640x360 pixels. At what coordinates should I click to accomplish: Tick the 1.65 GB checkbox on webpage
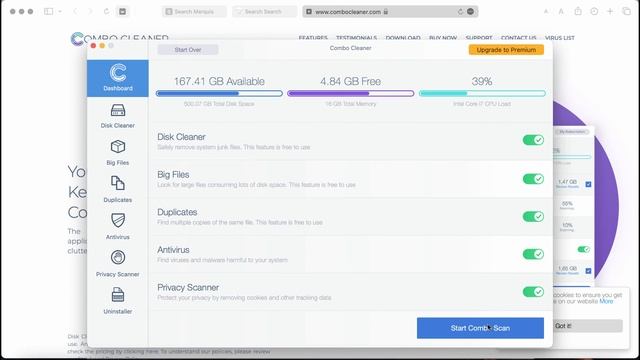coord(588,271)
